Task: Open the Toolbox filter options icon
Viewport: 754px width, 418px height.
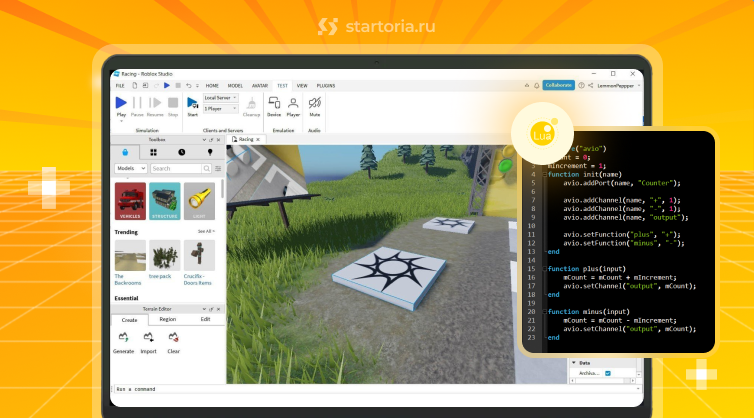Action: coord(218,168)
